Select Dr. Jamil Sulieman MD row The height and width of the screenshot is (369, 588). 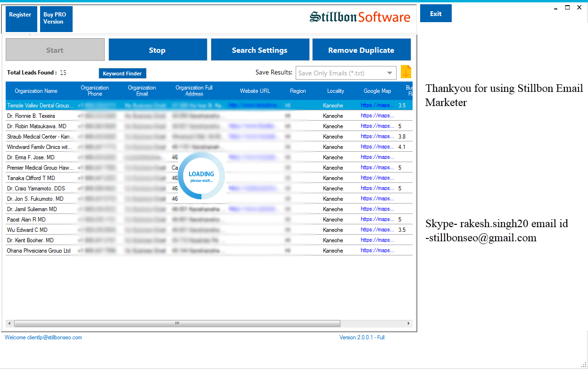pyautogui.click(x=209, y=209)
